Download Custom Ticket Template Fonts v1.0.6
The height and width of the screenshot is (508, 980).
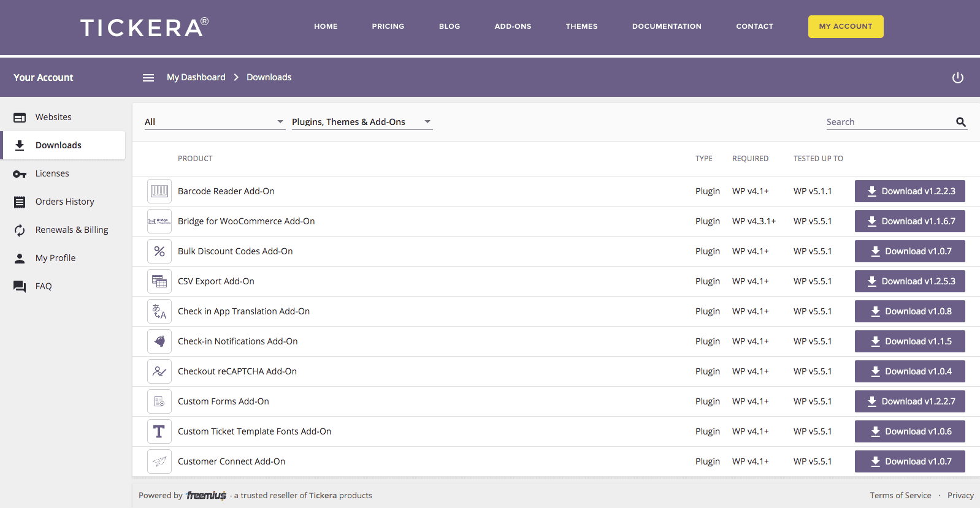coord(910,431)
